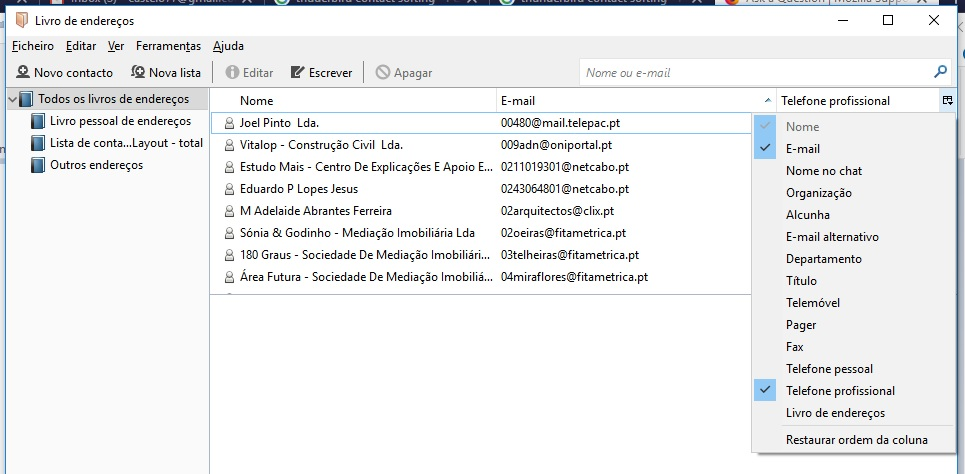Click Restaurar ordem da coluna
The image size is (965, 474).
coord(856,440)
